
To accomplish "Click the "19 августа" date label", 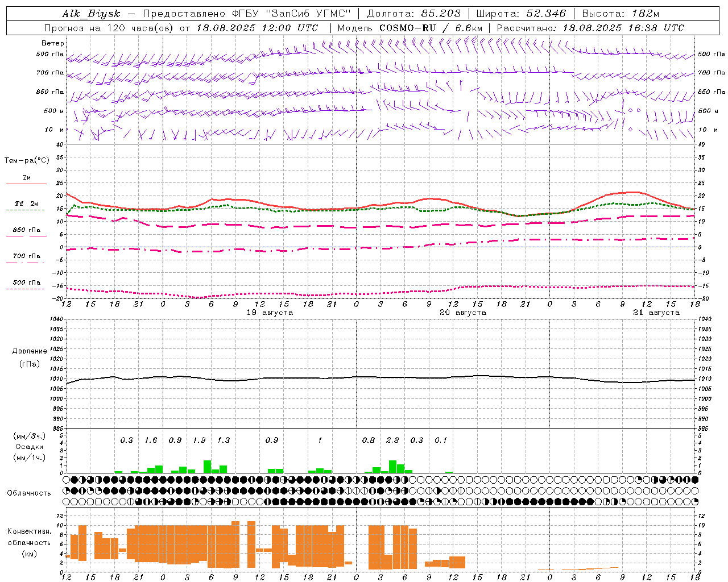I will (x=270, y=313).
